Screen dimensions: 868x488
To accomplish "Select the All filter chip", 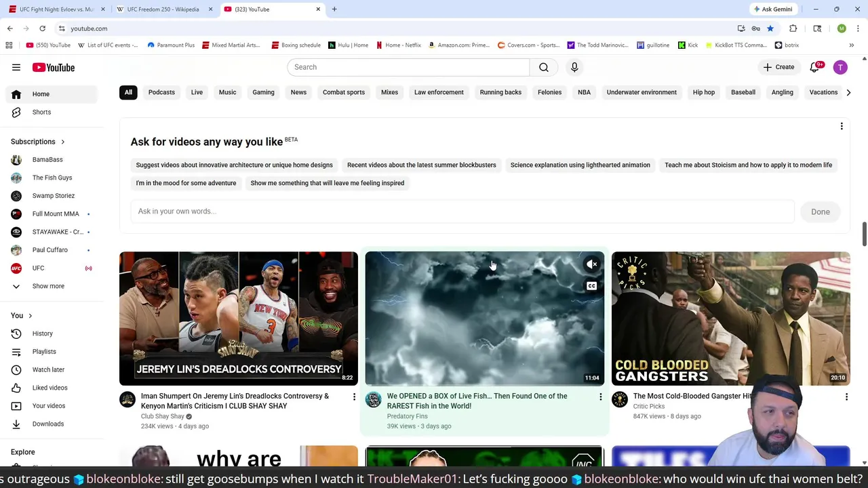I will pos(128,92).
